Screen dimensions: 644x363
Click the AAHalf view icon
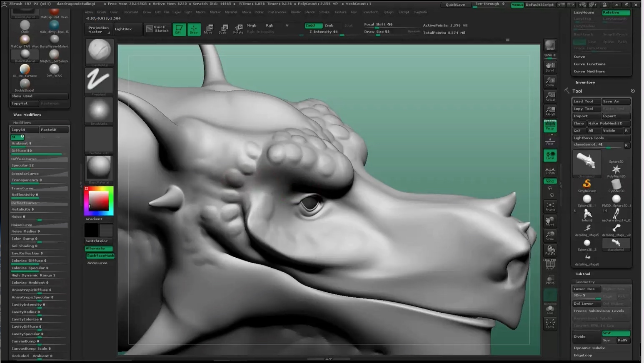[550, 111]
